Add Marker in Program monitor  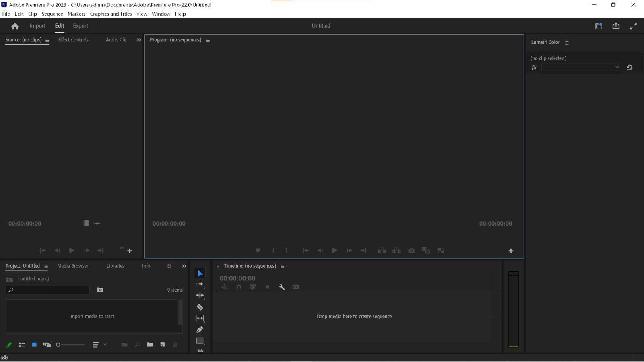(258, 251)
